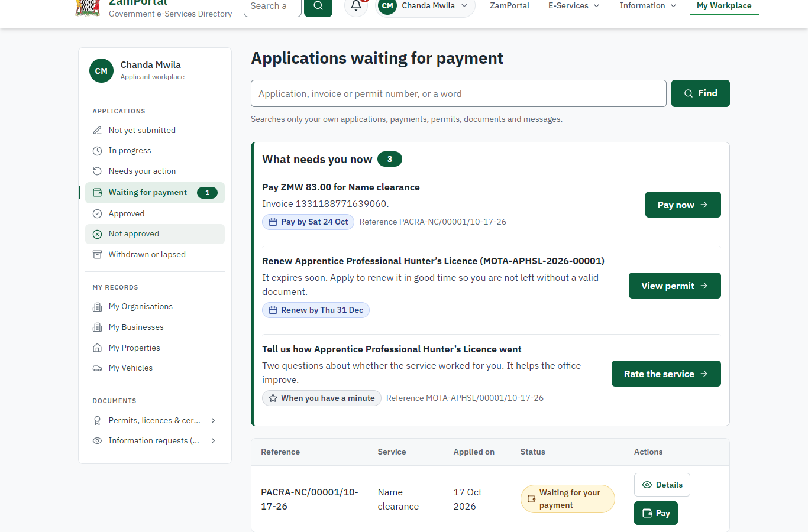Focus the application search input field
The width and height of the screenshot is (808, 532).
458,93
